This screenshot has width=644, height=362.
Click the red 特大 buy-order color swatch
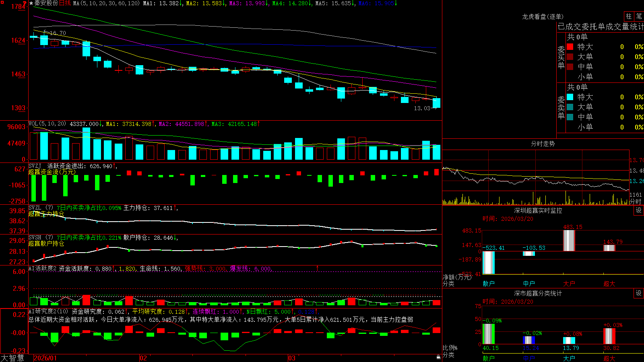click(x=570, y=47)
